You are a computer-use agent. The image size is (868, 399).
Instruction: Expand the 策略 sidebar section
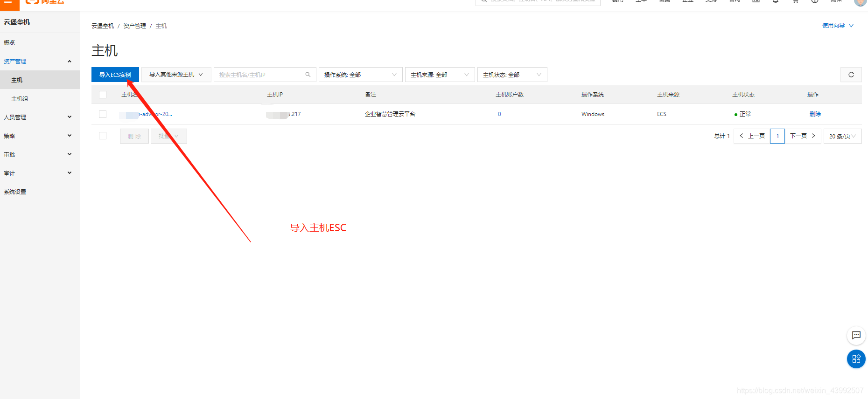coord(40,136)
